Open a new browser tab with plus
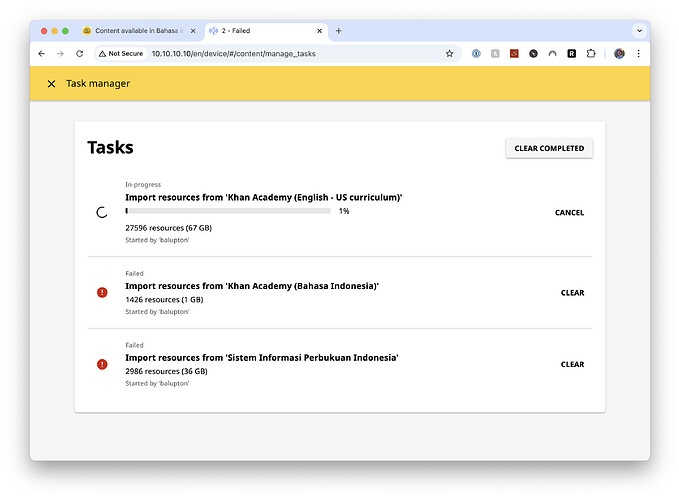Screen dimensions: 679x500 point(339,31)
